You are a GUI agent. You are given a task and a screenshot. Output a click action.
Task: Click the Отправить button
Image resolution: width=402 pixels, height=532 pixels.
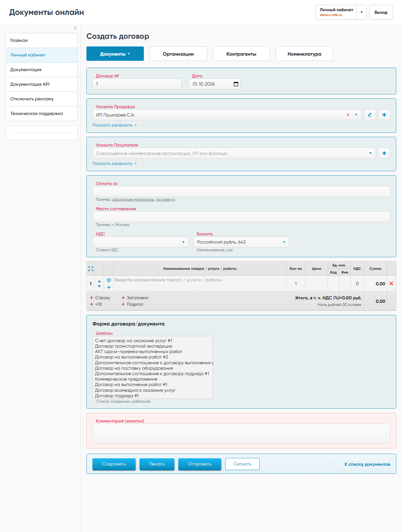pos(200,464)
